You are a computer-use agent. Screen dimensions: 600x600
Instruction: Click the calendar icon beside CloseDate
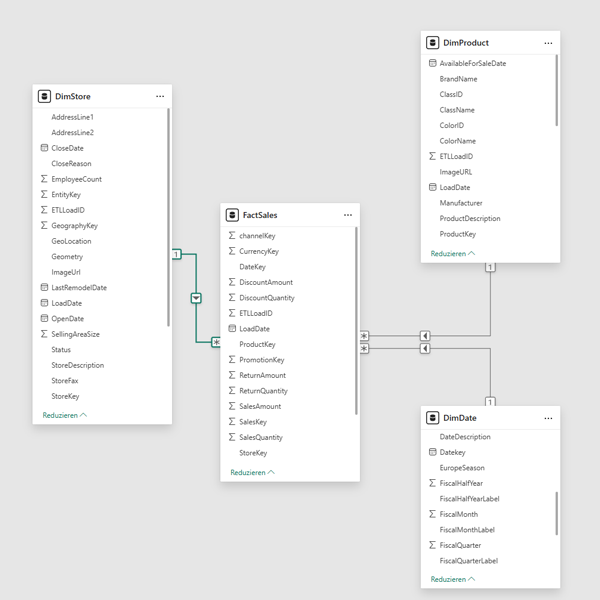(44, 148)
